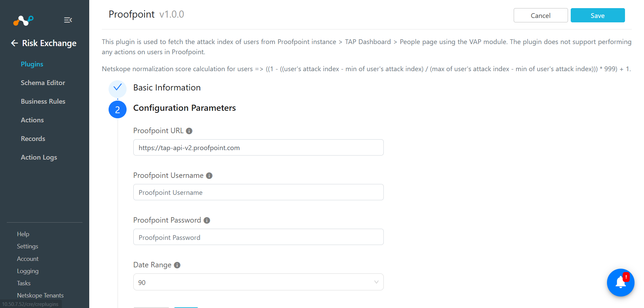This screenshot has height=308, width=644.
Task: Open Business Rules in the sidebar
Action: tap(43, 101)
